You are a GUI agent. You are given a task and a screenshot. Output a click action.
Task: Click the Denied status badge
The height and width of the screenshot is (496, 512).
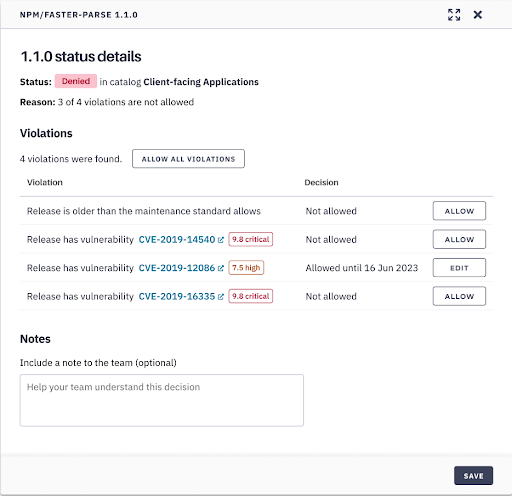pos(76,81)
